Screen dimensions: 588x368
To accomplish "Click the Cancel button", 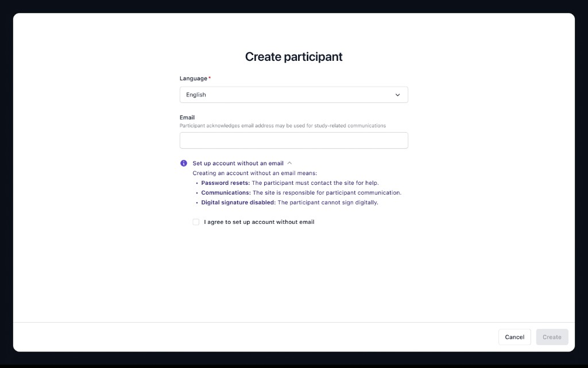I will coord(514,337).
